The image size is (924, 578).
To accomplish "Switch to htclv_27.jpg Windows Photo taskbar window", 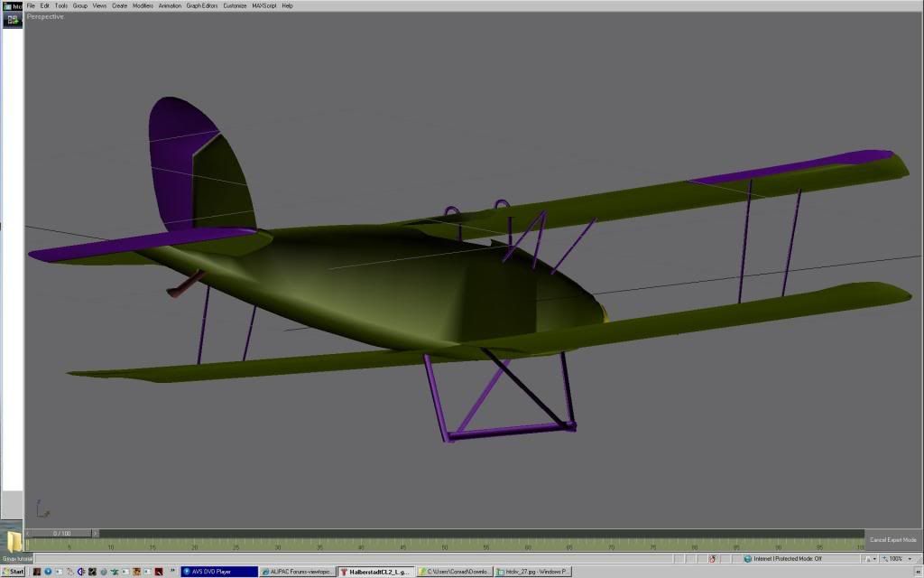I will (x=532, y=572).
